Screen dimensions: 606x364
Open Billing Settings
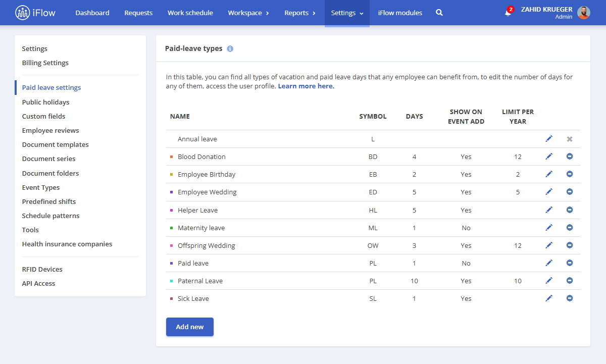click(x=45, y=63)
